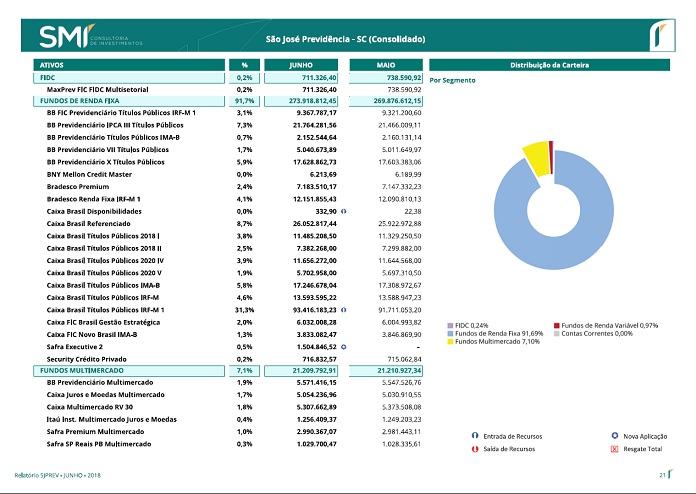Click the inflow icon beside Caixa Brasil Disponibilidades

(343, 211)
